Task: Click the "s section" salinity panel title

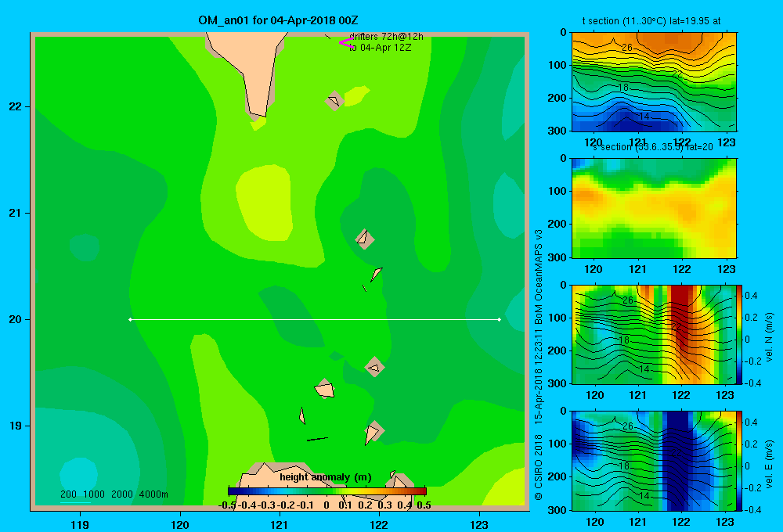Action: coord(653,147)
